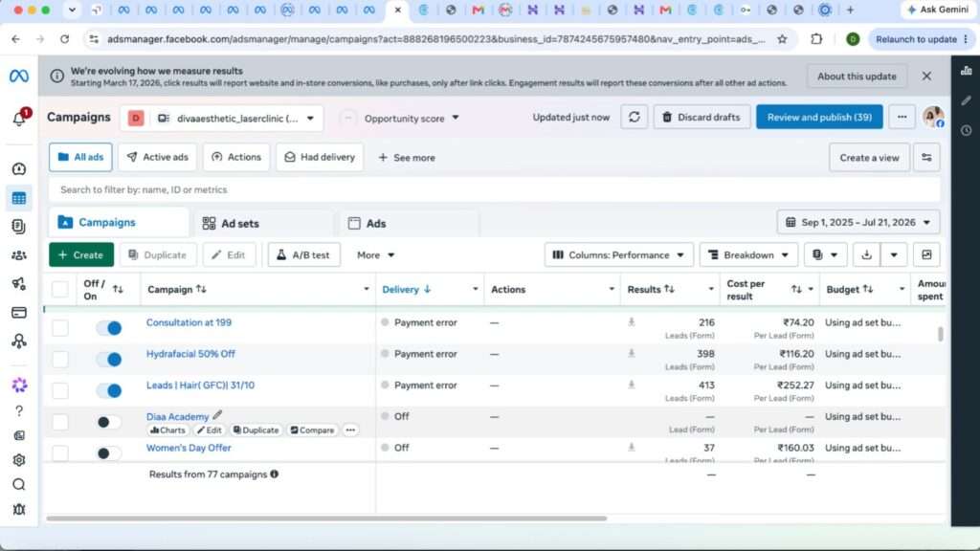Open the Columns: Performance dropdown
980x551 pixels.
click(619, 254)
